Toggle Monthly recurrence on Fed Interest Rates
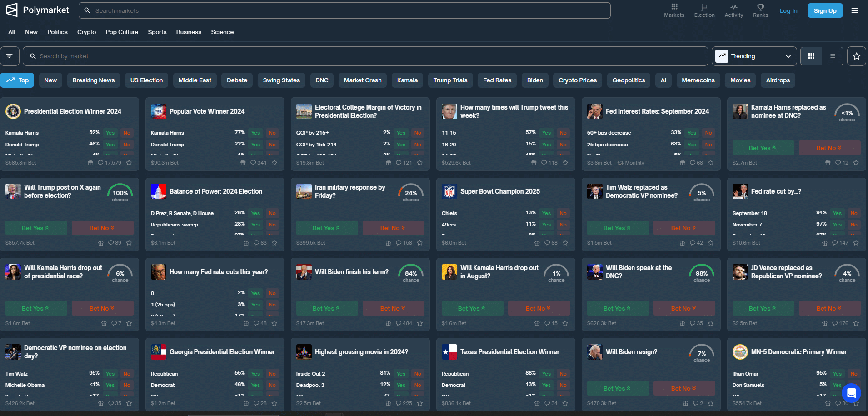The image size is (868, 416). tap(631, 163)
